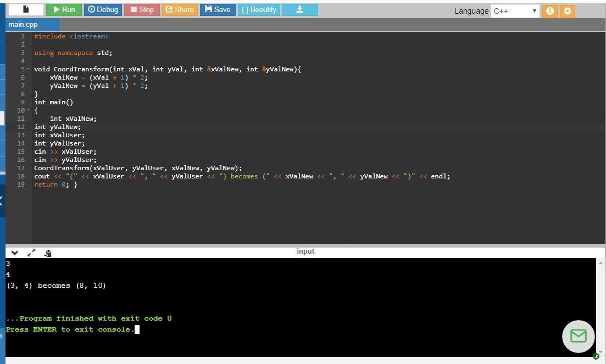Screen dimensions: 606x364
Task: Open the settings gear icon
Action: (568, 11)
